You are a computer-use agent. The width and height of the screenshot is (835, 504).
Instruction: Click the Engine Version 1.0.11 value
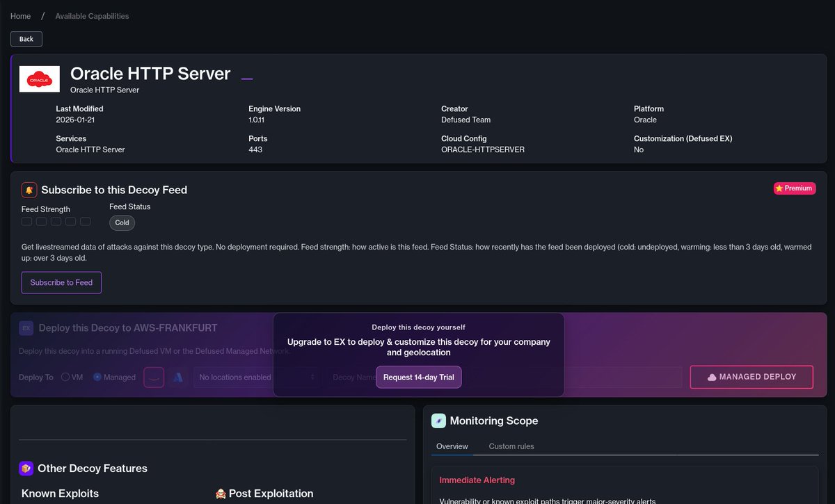coord(256,120)
